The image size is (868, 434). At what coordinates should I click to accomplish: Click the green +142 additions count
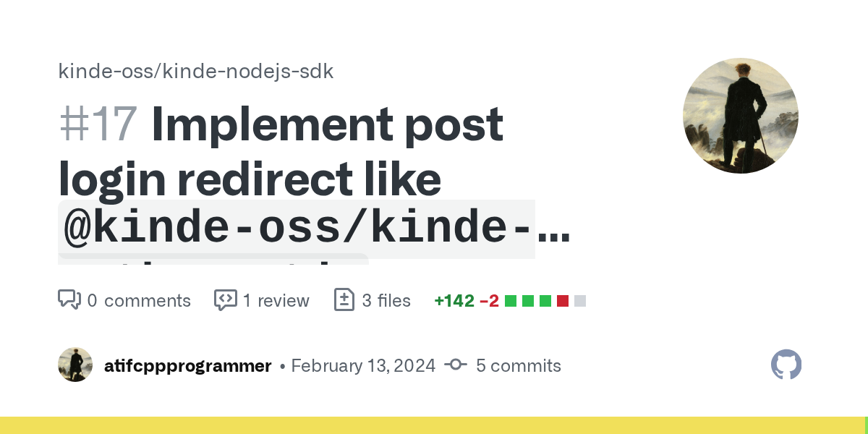point(454,301)
